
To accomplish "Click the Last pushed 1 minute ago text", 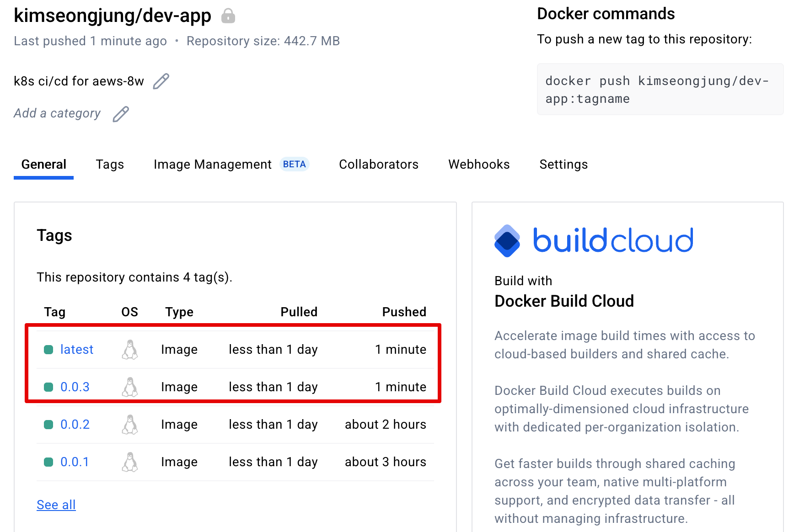I will click(x=90, y=41).
